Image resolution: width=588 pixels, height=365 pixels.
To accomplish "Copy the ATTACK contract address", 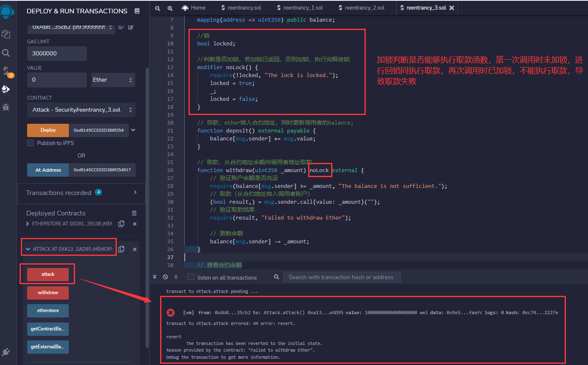I will [121, 249].
